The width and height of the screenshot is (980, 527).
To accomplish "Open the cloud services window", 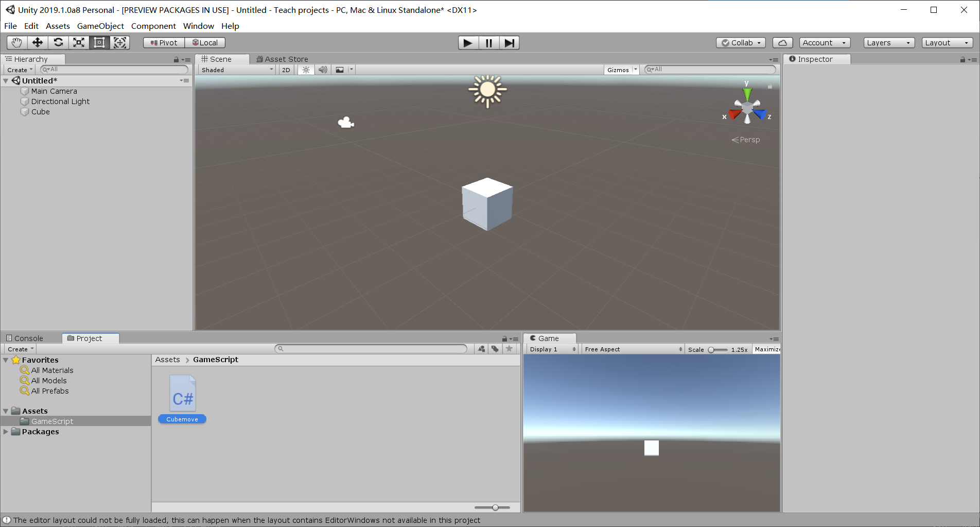I will pyautogui.click(x=782, y=43).
